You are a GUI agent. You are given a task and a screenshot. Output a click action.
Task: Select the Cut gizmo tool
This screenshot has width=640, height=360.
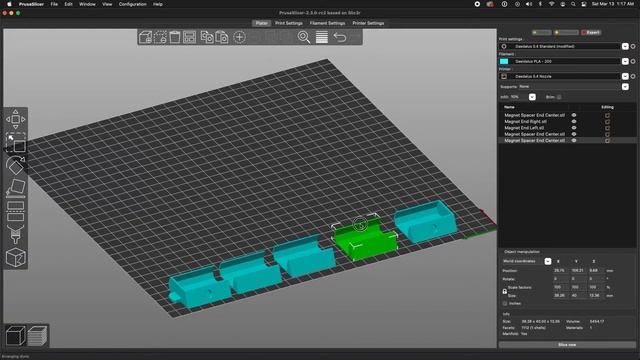16,211
